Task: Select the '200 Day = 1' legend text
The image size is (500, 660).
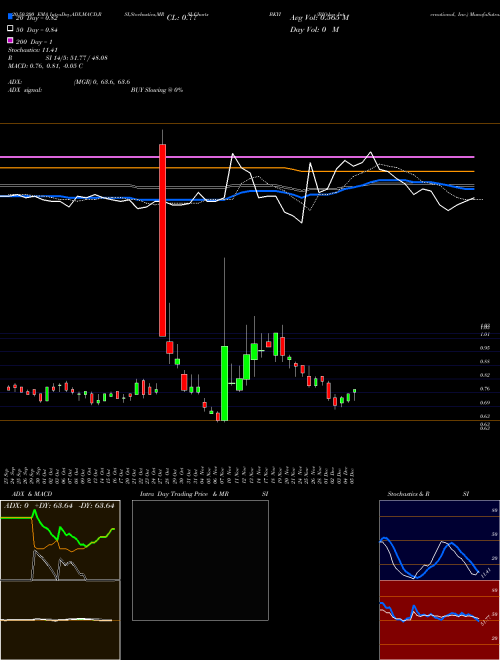Action: tap(34, 42)
